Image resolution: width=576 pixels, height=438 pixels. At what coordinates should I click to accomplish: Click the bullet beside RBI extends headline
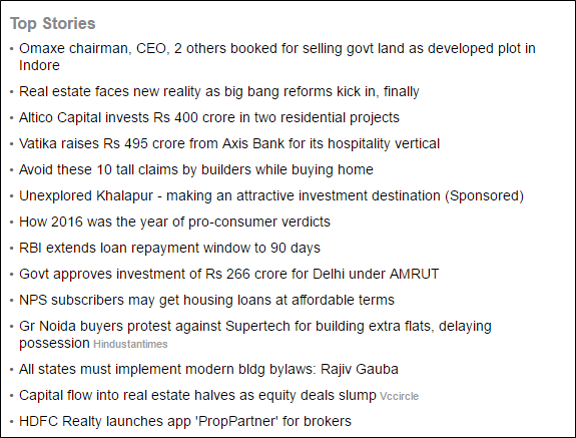coord(12,248)
